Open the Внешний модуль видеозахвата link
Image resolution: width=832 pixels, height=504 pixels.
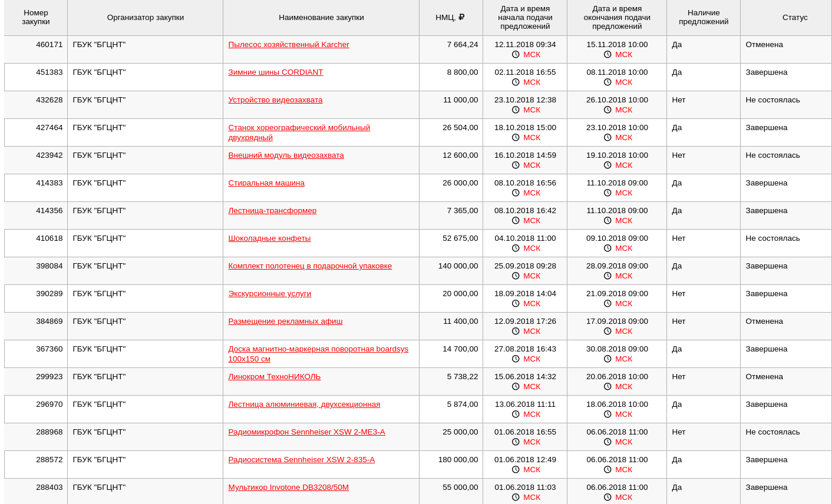pos(286,155)
